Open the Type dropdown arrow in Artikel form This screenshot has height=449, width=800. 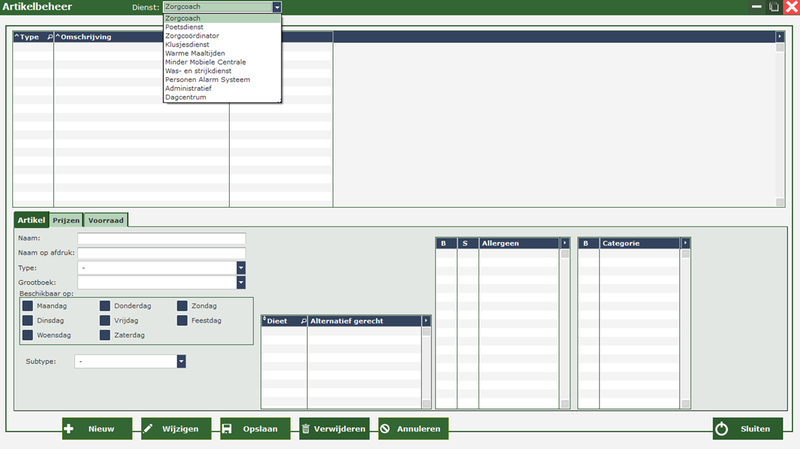pos(241,268)
